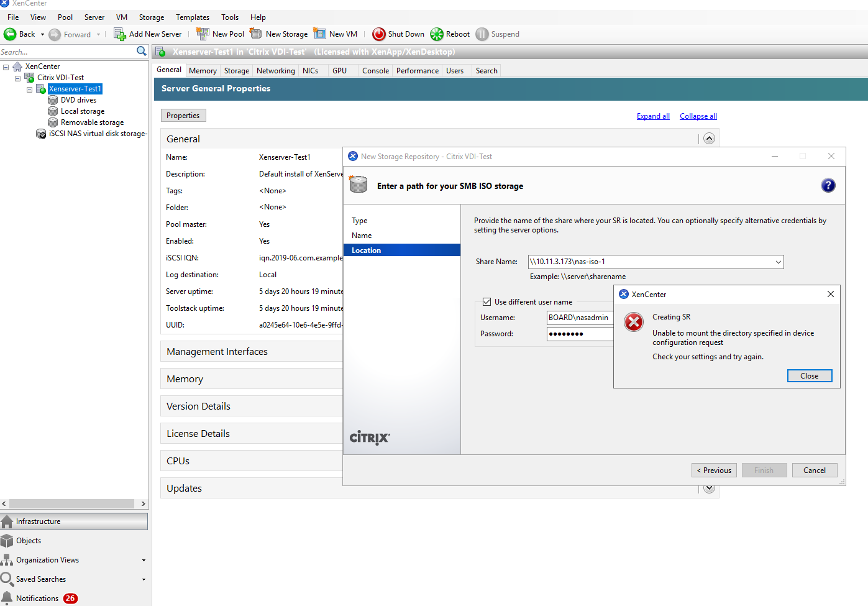
Task: Open the Share Name dropdown arrow
Action: click(778, 262)
